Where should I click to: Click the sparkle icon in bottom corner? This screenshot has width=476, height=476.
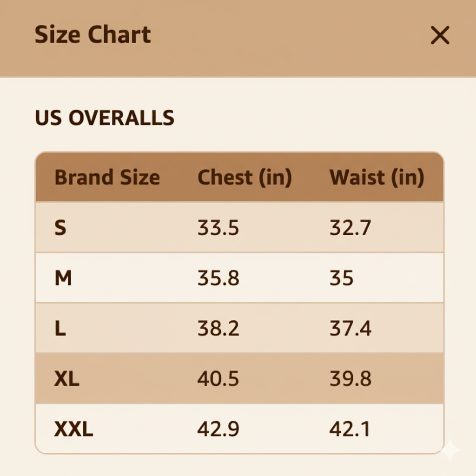450,450
